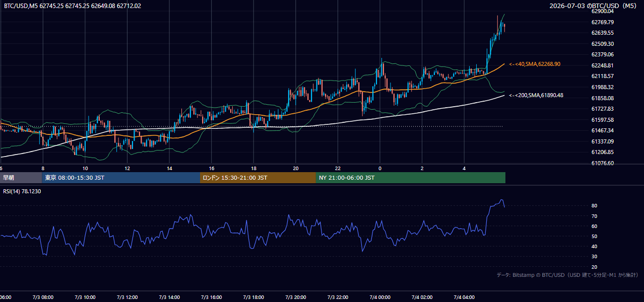Image resolution: width=644 pixels, height=302 pixels.
Task: Select hour label 12 under price chart
Action: 127,168
